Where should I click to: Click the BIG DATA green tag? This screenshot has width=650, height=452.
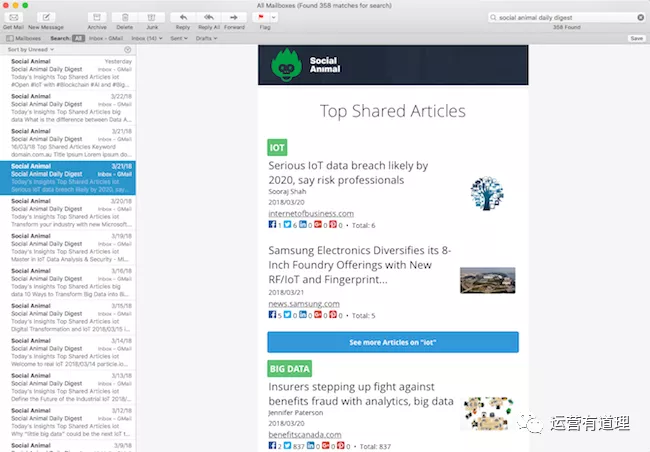[289, 369]
